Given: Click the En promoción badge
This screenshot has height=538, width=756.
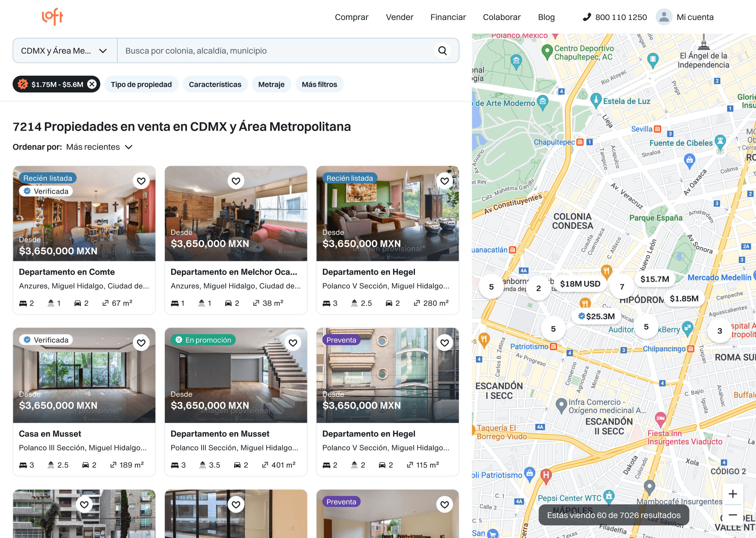Looking at the screenshot, I should click(x=203, y=340).
